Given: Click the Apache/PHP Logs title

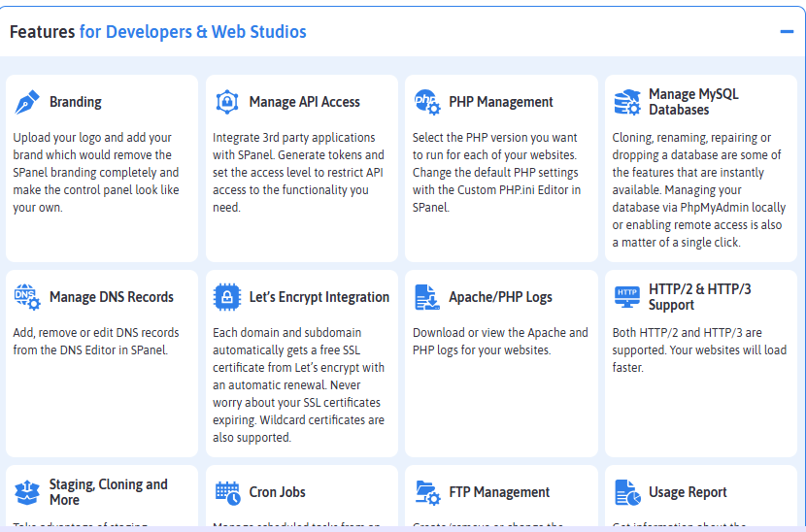Looking at the screenshot, I should [x=500, y=297].
